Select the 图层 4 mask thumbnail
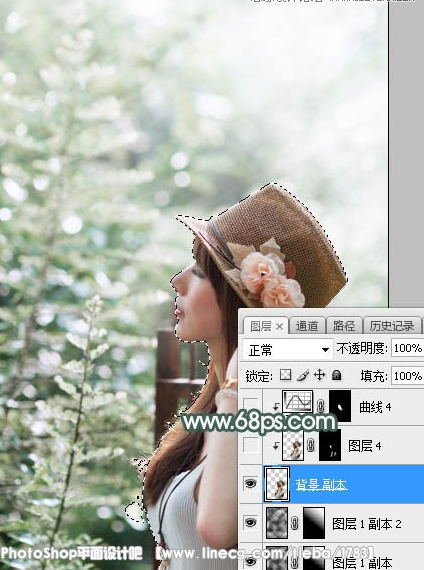Screen dimensions: 424x570 coord(330,445)
